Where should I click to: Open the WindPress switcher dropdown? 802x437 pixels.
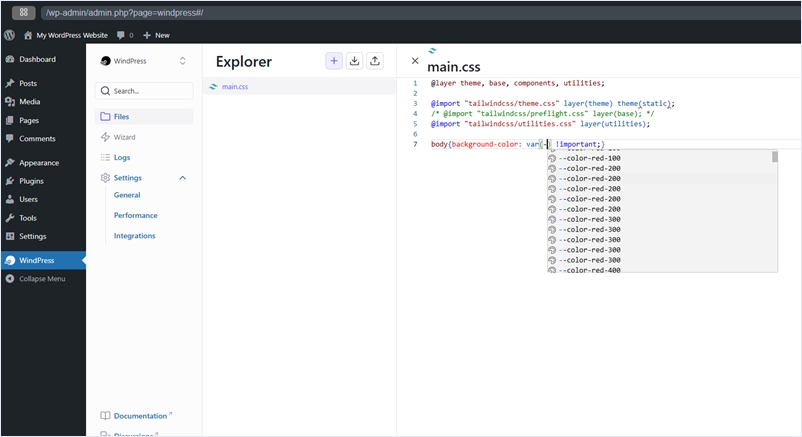click(182, 61)
